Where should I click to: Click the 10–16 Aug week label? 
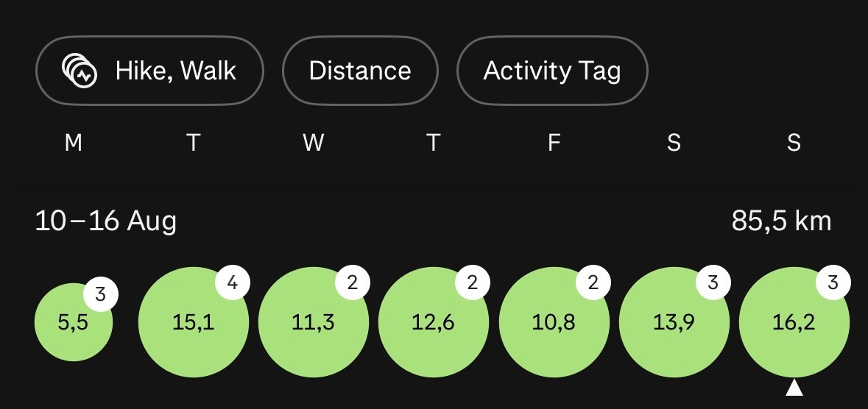[x=106, y=221]
